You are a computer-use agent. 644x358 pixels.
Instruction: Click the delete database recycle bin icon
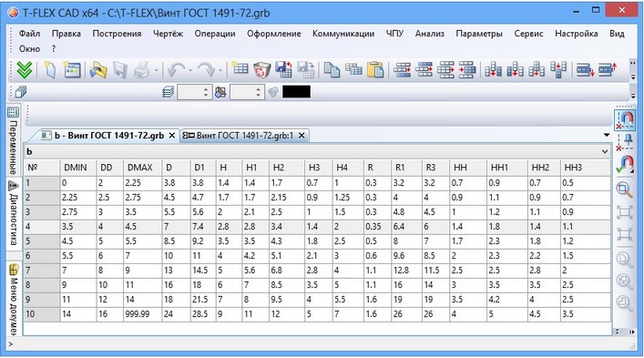point(261,70)
